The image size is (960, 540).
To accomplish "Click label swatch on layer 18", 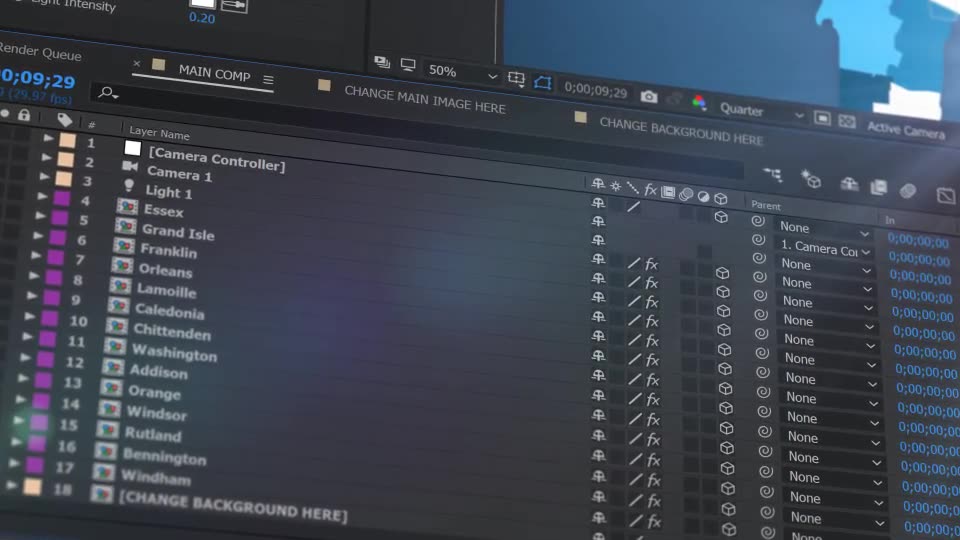I will tap(32, 487).
